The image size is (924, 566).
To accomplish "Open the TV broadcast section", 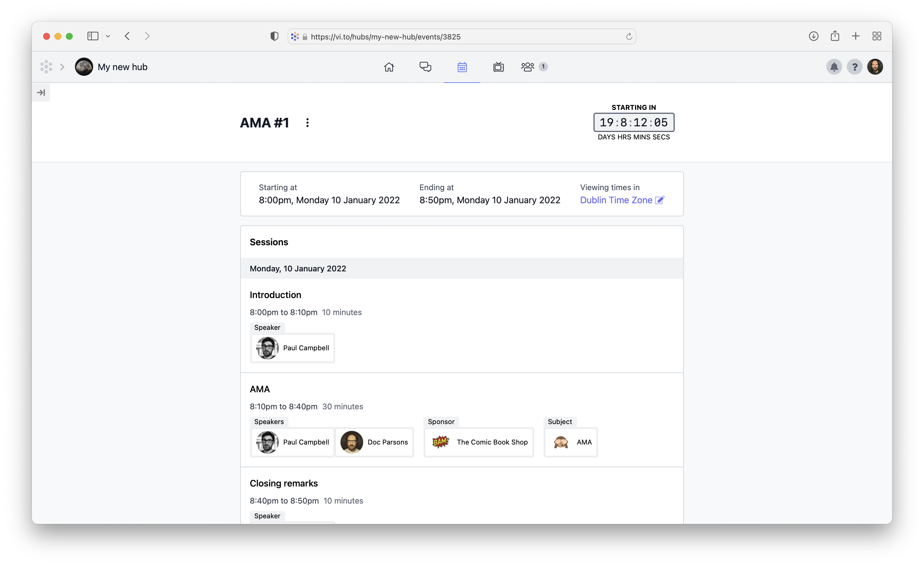I will click(x=498, y=67).
